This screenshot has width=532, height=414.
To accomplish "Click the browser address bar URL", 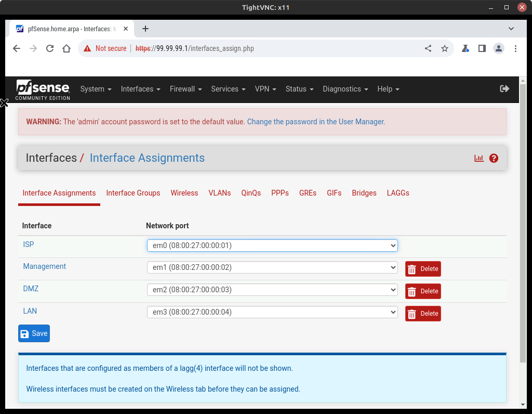I will (195, 48).
